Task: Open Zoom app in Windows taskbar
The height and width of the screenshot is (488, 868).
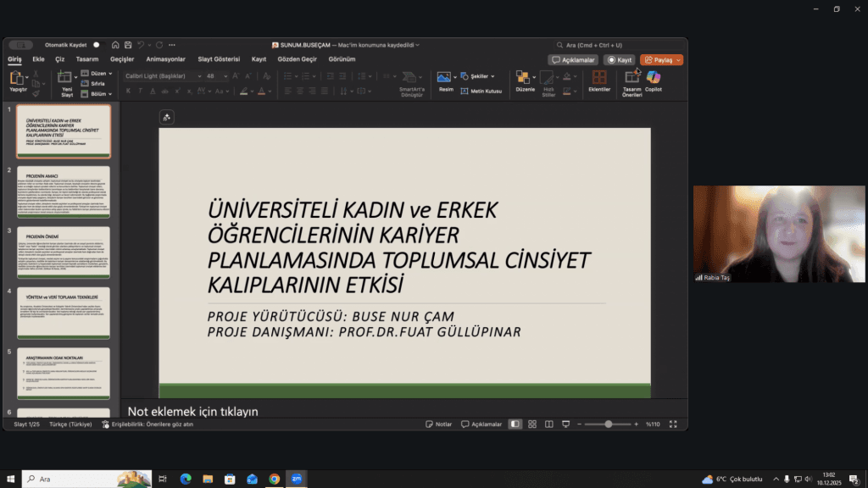Action: point(296,479)
